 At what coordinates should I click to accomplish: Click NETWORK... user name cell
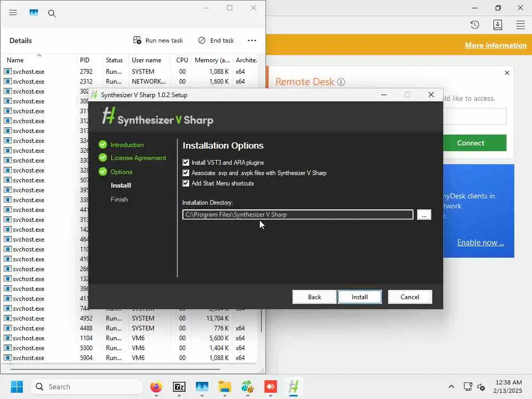point(149,82)
